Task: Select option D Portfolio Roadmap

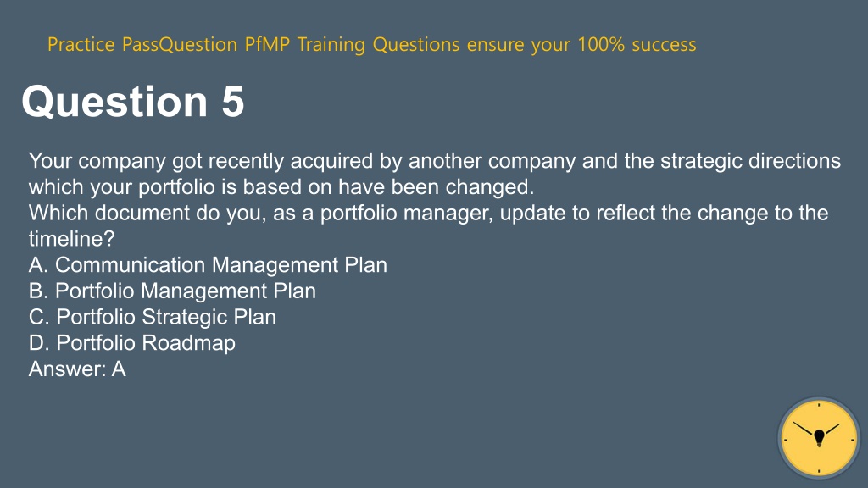Action: [x=131, y=343]
